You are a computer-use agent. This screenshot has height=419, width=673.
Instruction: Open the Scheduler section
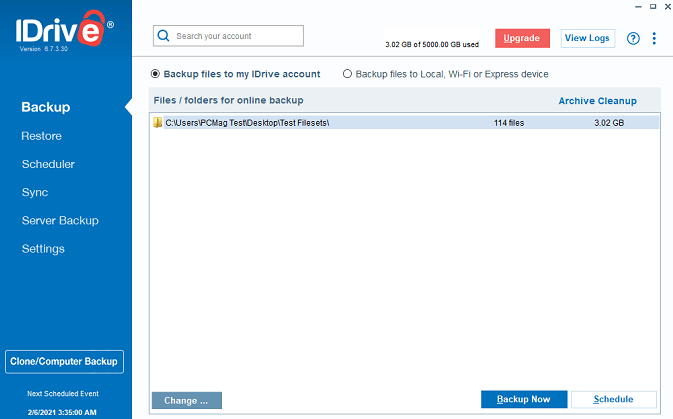coord(48,164)
